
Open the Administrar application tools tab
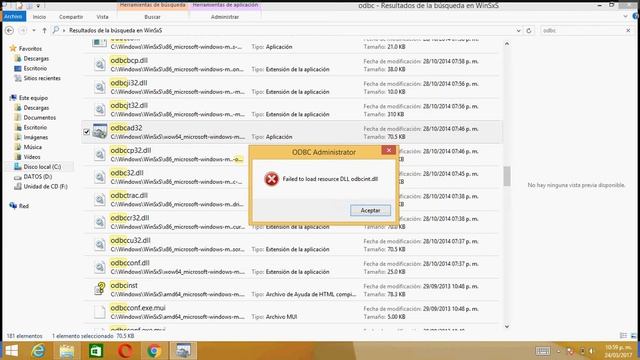[x=225, y=17]
